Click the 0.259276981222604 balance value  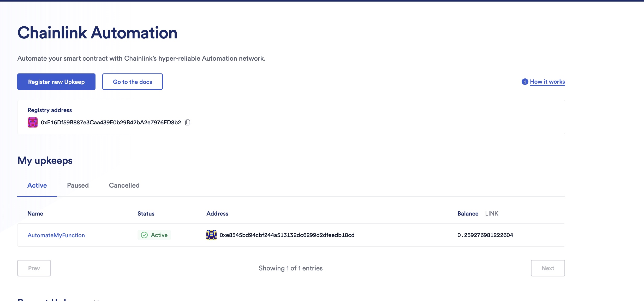coord(485,235)
